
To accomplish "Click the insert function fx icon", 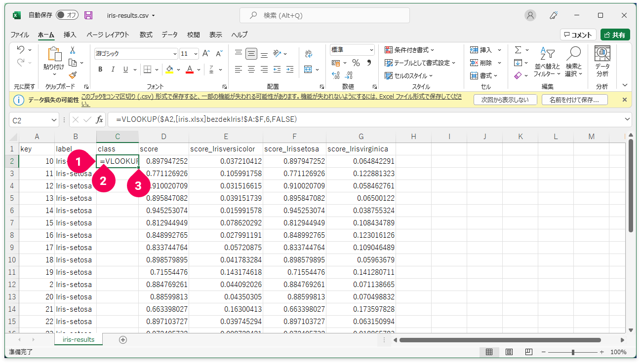I will click(99, 119).
